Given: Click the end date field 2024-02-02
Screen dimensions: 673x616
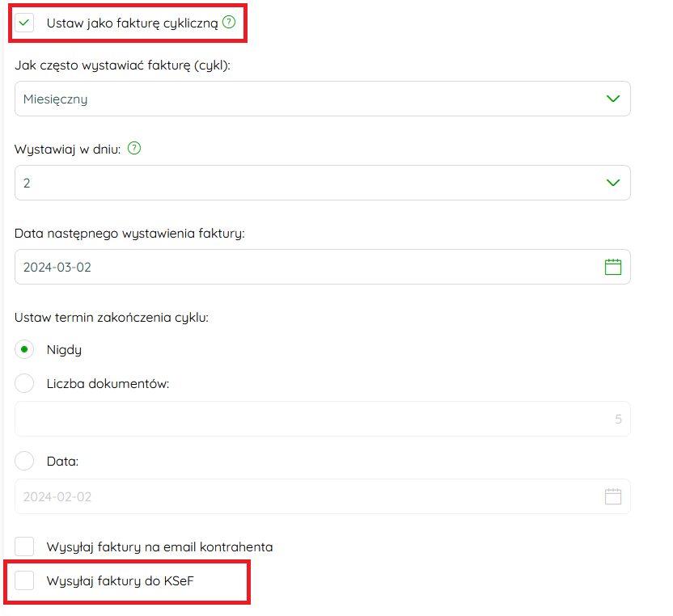Looking at the screenshot, I should [322, 496].
